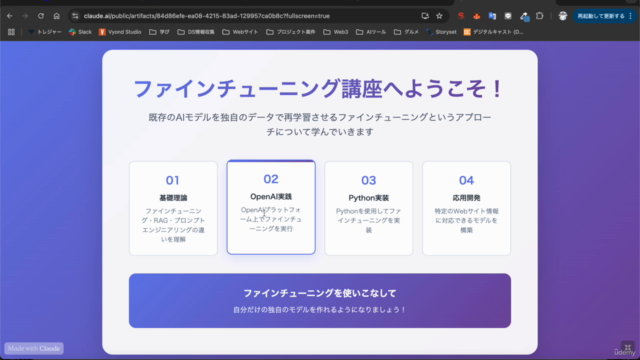
Task: Click the browser forward arrow
Action: click(x=25, y=16)
